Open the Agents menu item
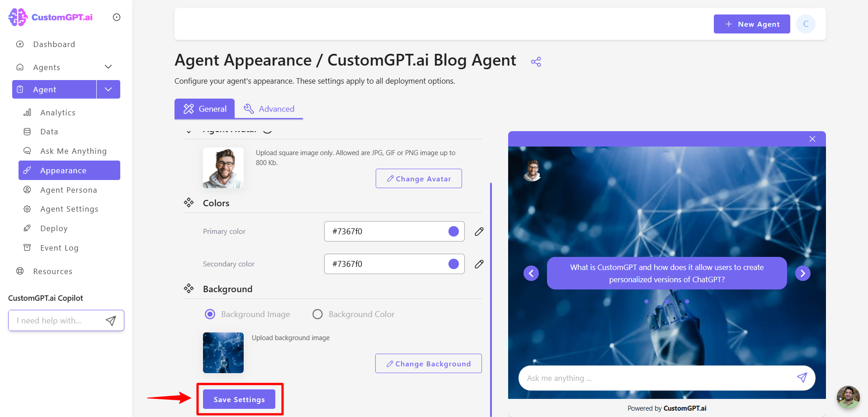Viewport: 868px width, 417px height. click(47, 67)
